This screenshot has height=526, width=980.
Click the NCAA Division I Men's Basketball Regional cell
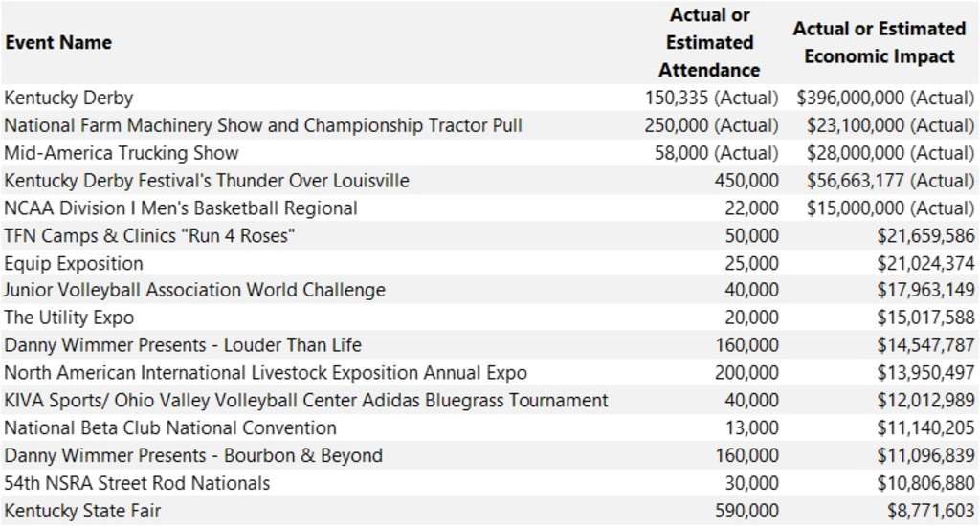[181, 208]
